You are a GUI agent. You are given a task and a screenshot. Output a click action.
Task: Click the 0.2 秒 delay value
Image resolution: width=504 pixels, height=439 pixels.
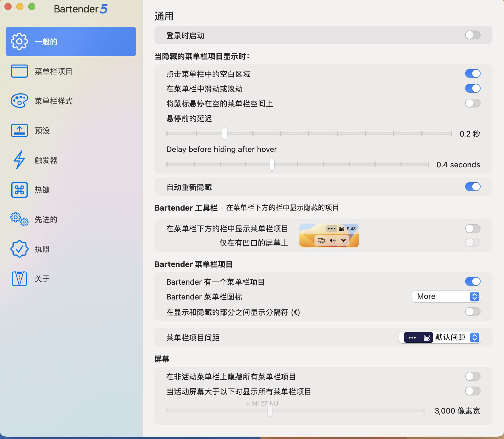coord(470,134)
